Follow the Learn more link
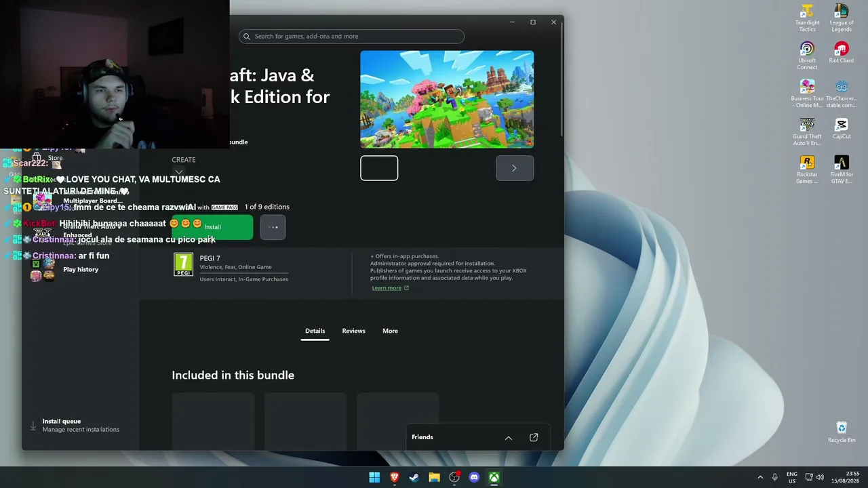 pyautogui.click(x=391, y=288)
